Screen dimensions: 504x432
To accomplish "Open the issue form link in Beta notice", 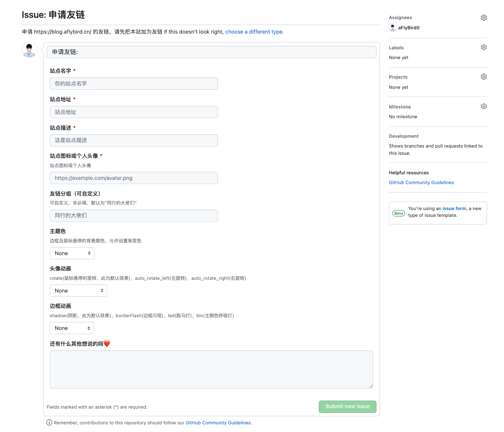I will [454, 209].
